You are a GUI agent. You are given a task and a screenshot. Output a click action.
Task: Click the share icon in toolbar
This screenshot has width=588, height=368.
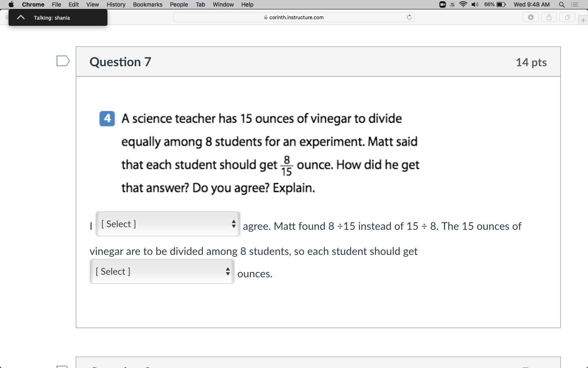click(x=549, y=17)
